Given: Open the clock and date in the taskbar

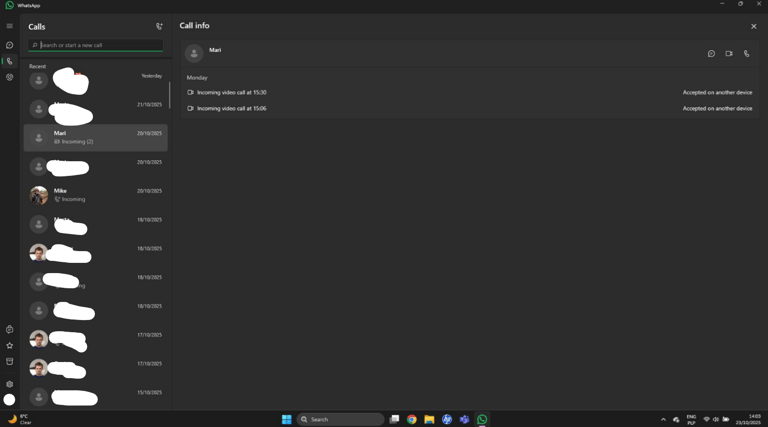Looking at the screenshot, I should tap(748, 420).
